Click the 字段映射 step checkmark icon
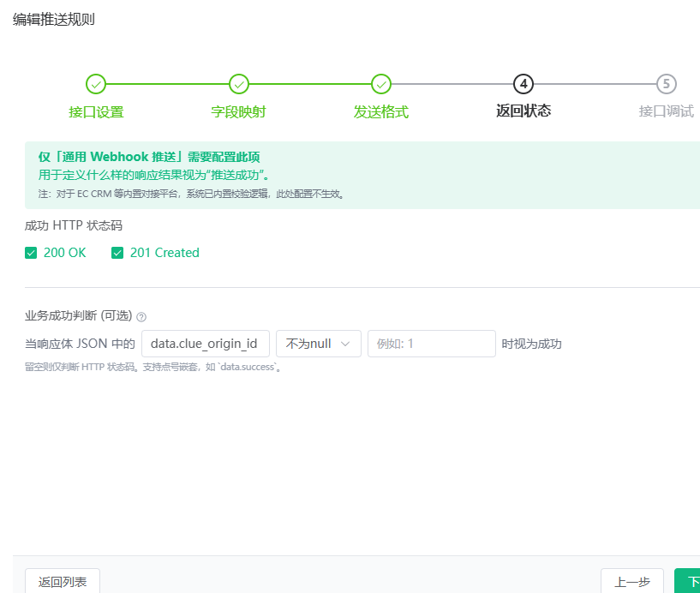 point(239,84)
